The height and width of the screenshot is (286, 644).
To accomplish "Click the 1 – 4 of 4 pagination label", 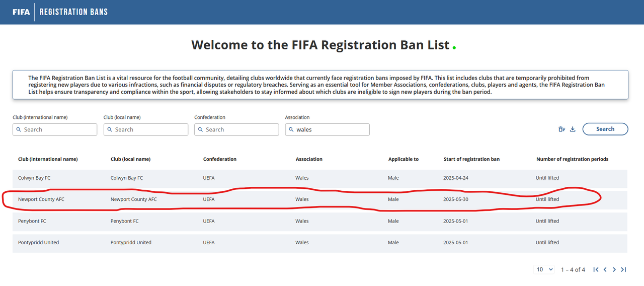I will [573, 270].
